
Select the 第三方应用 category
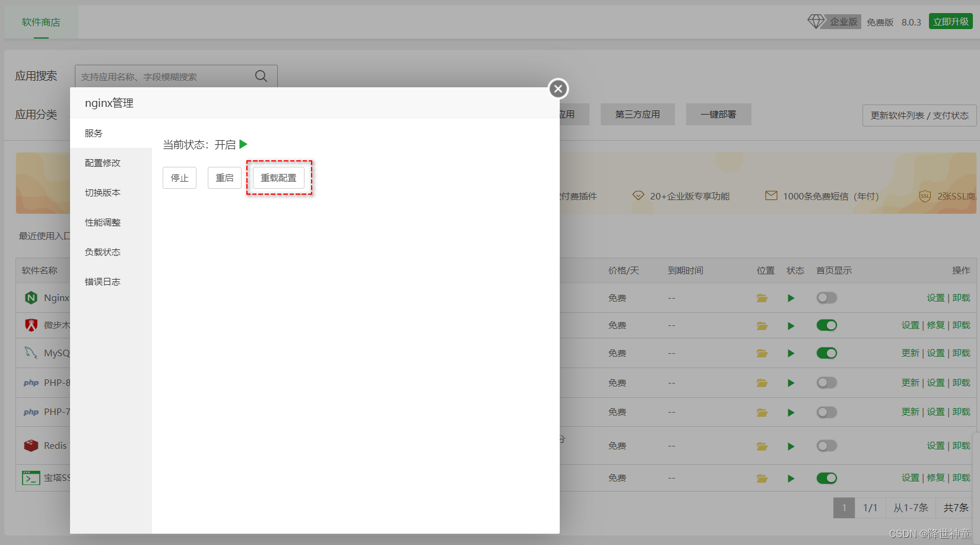pyautogui.click(x=638, y=114)
